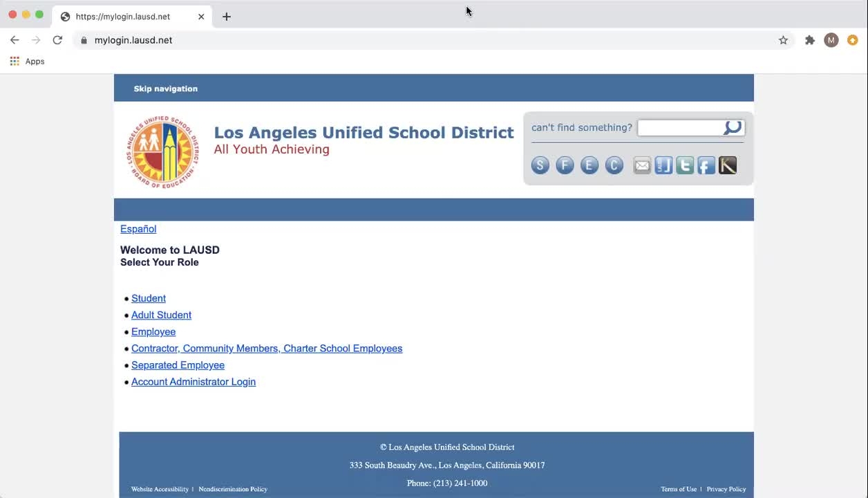The height and width of the screenshot is (498, 868).
Task: Open a new browser tab
Action: click(x=227, y=17)
